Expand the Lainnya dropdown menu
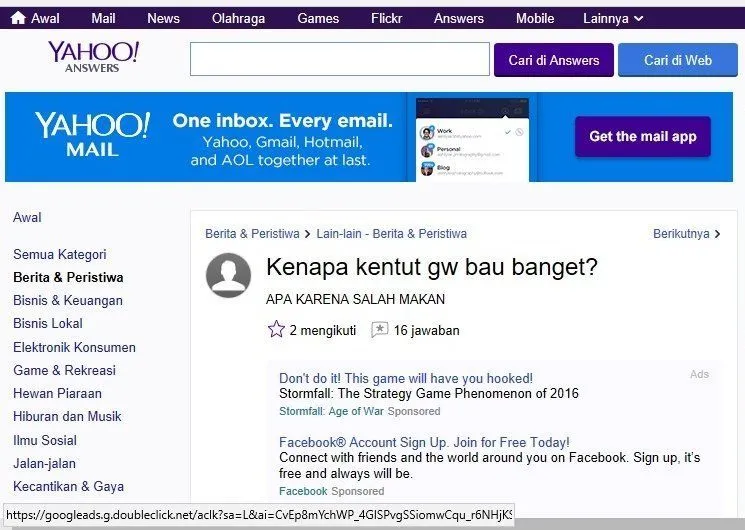Image resolution: width=745 pixels, height=530 pixels. click(613, 19)
